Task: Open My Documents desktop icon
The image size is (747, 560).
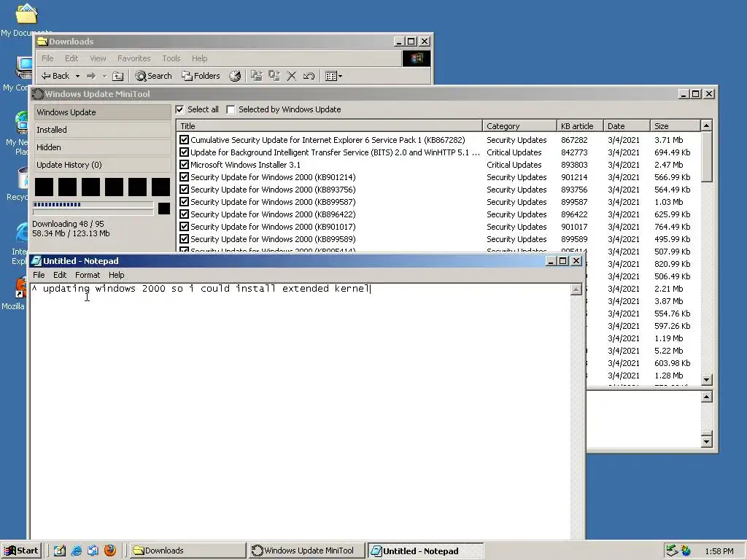Action: 26,20
